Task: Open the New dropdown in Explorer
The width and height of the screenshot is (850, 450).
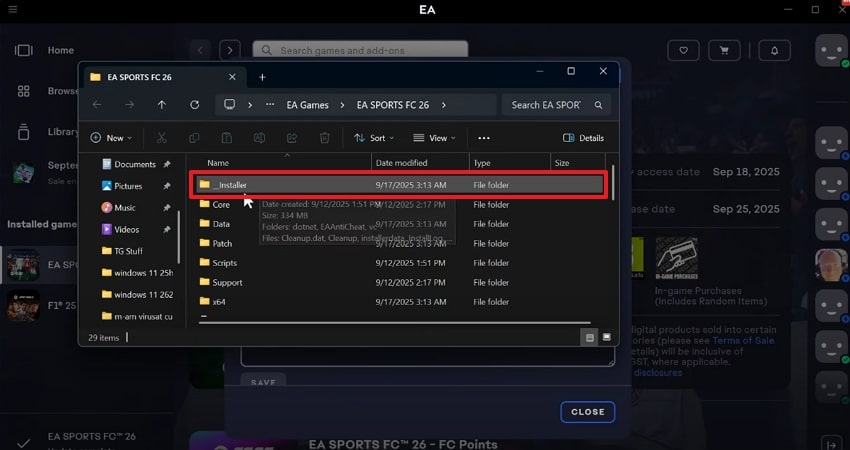Action: pyautogui.click(x=111, y=138)
